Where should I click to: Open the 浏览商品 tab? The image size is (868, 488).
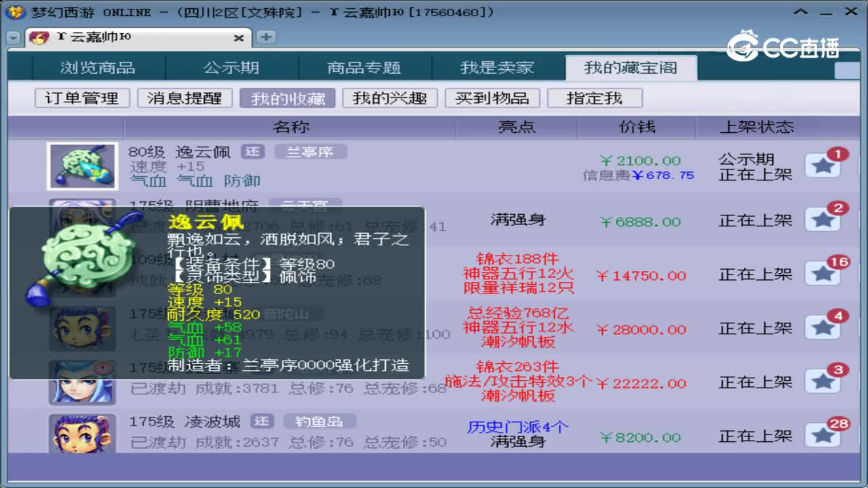click(98, 68)
